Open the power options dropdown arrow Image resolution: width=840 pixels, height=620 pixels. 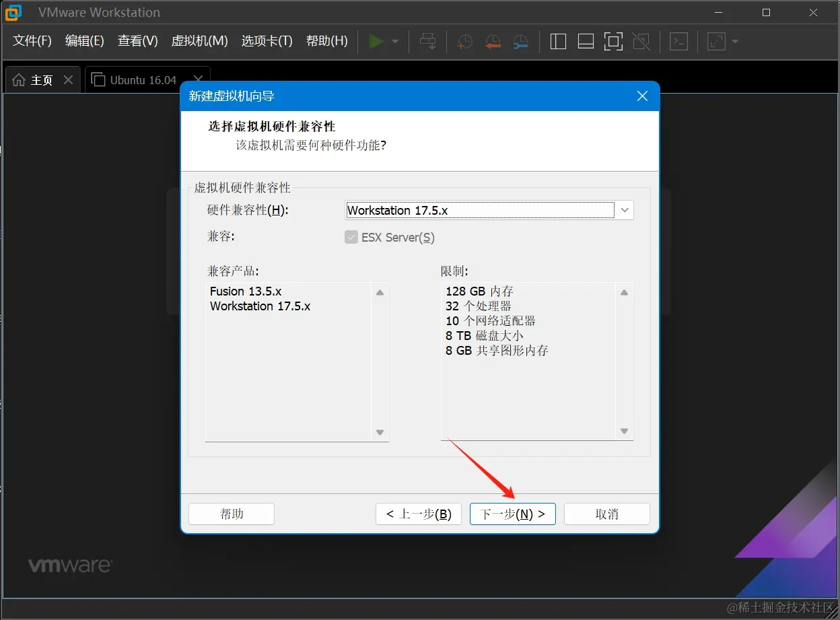click(x=395, y=41)
